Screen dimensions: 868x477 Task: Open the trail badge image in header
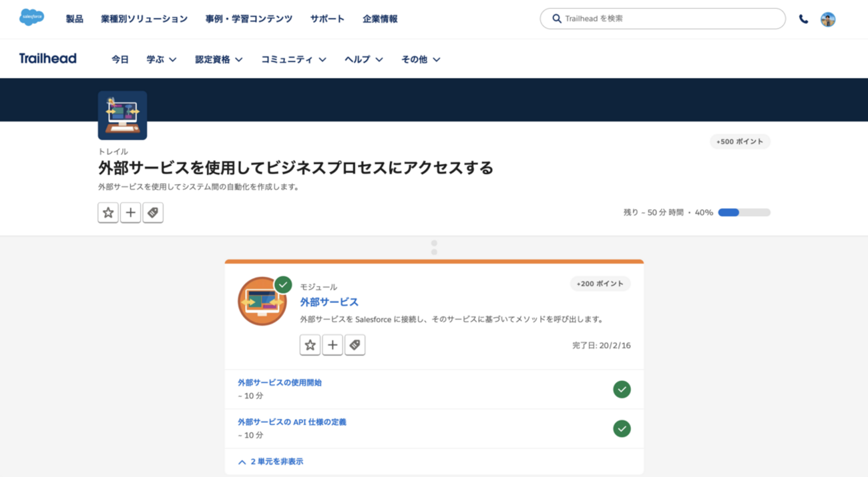tap(122, 115)
